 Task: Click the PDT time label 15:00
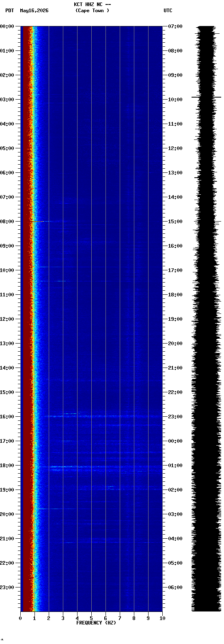[x=7, y=392]
